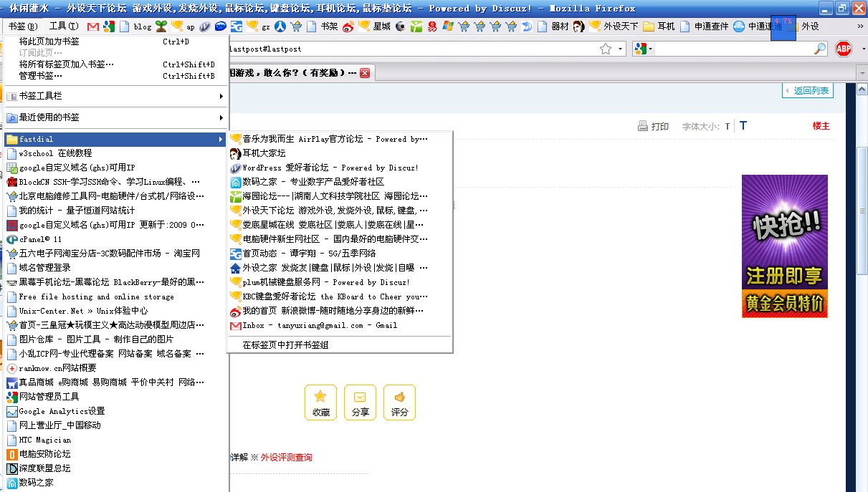The height and width of the screenshot is (492, 868).
Task: Open 数码之家 专业数字产品爱好者社区 in fastdial
Action: (x=340, y=182)
